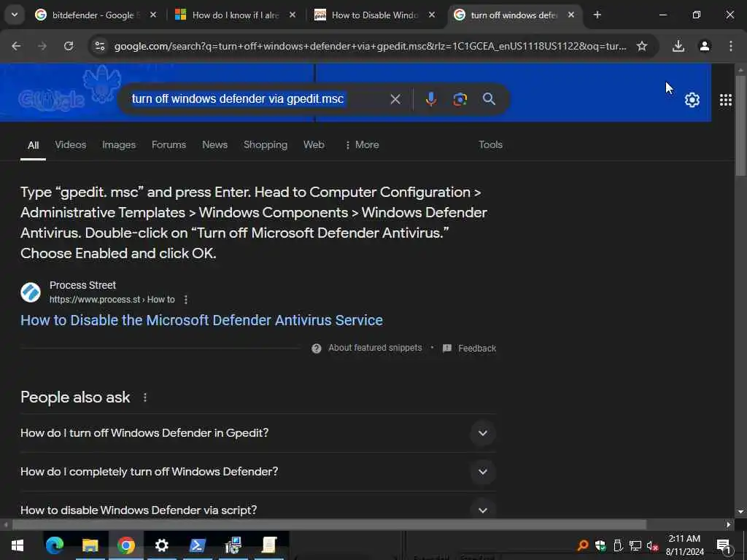Open options for Process Street result
Screen dimensions: 747x560
pyautogui.click(x=186, y=300)
